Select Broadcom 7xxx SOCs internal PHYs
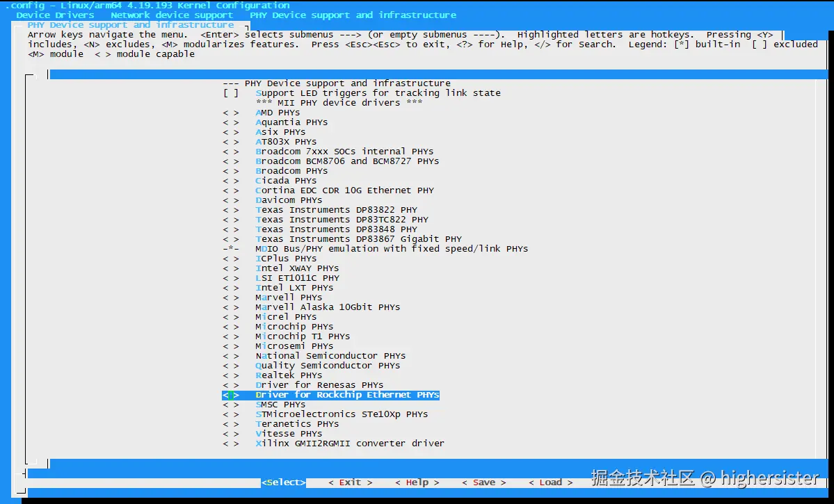 click(328, 152)
